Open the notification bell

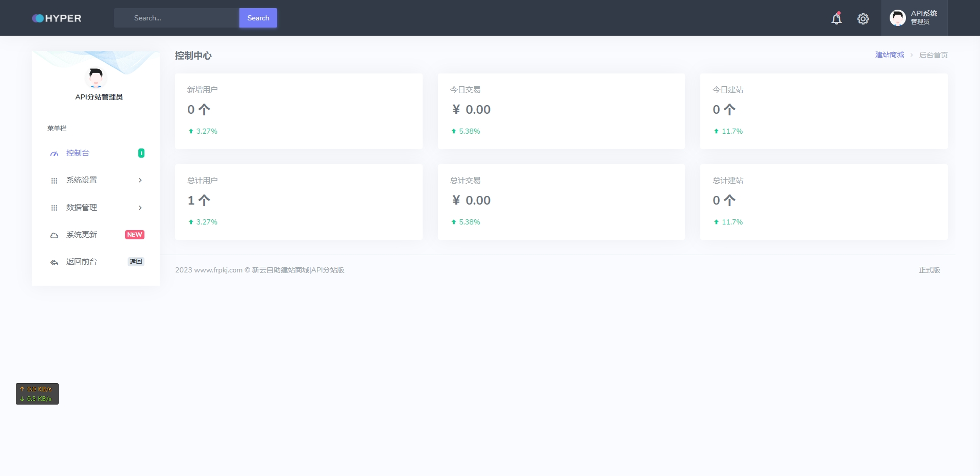pos(836,18)
